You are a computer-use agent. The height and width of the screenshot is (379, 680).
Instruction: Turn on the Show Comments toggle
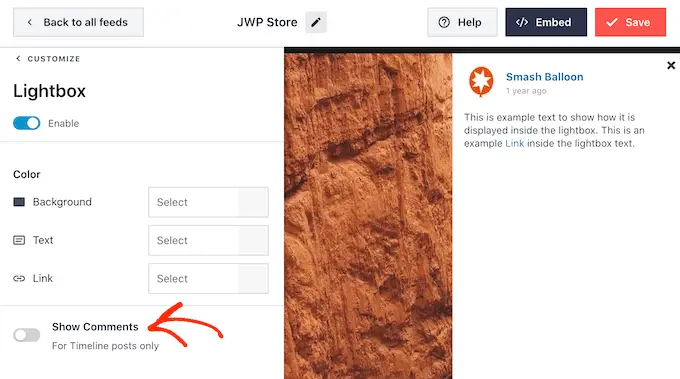pyautogui.click(x=26, y=335)
